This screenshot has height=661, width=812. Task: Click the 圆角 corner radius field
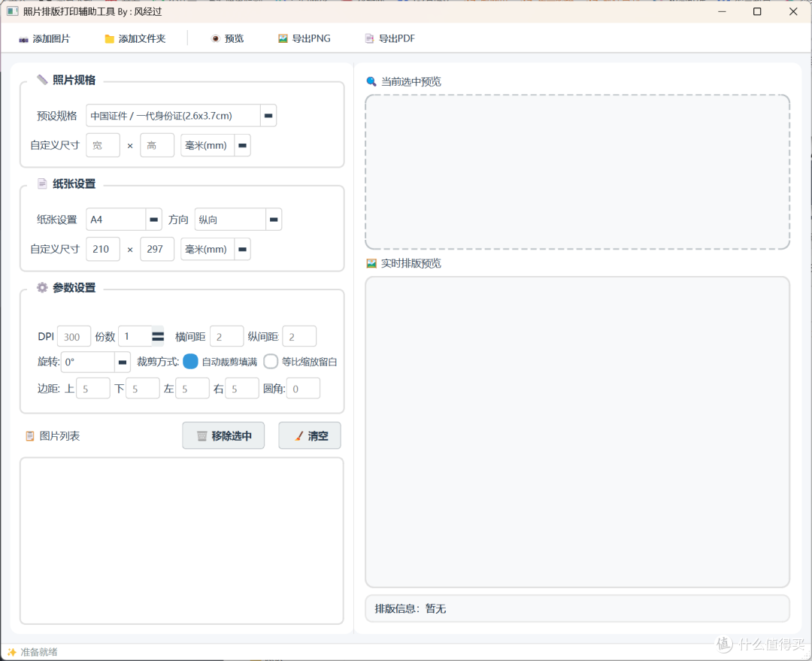pos(304,389)
